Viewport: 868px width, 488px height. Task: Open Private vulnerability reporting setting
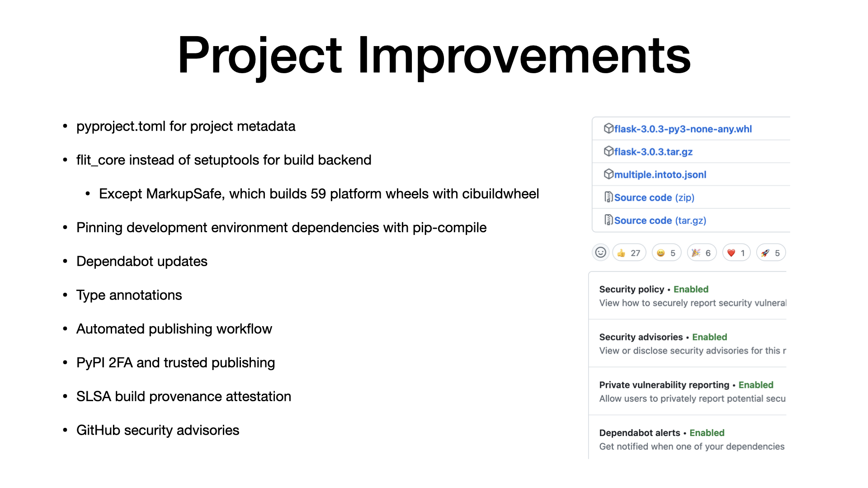[688, 391]
